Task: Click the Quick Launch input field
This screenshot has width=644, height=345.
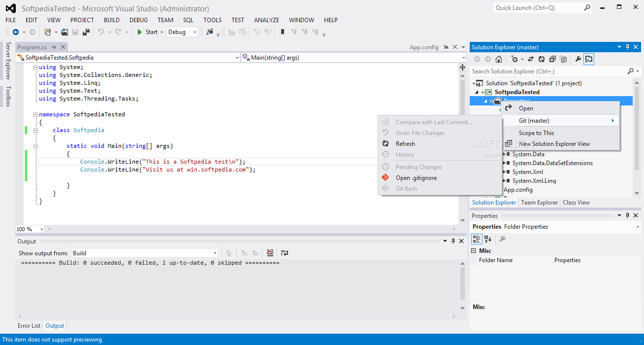Action: 538,7
